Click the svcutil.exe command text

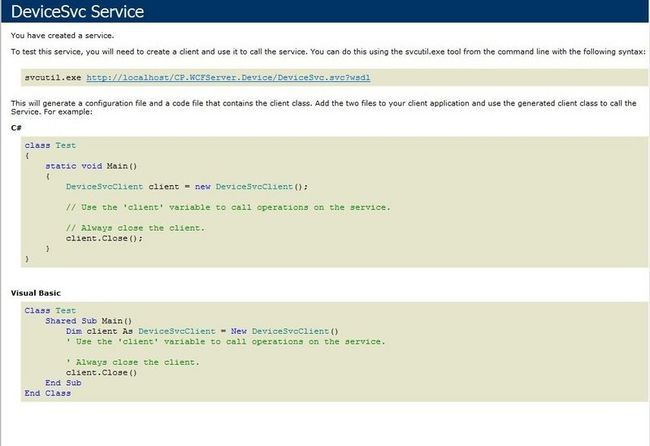53,78
